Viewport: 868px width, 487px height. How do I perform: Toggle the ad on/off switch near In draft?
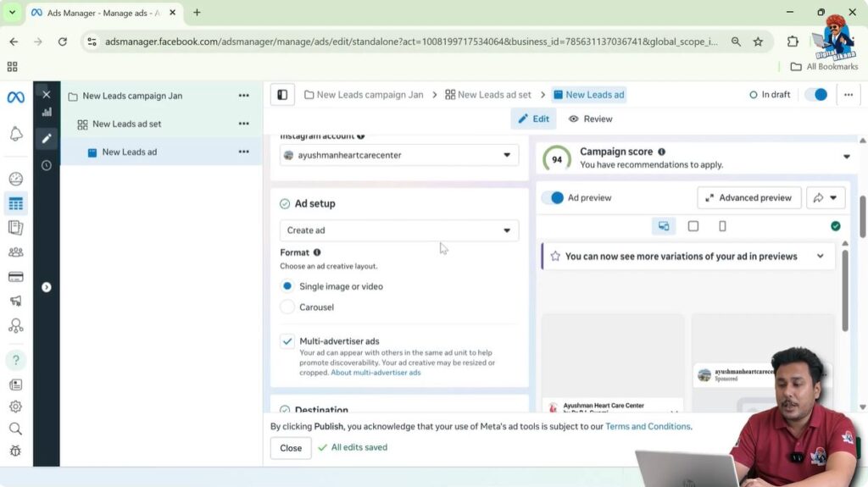coord(816,95)
